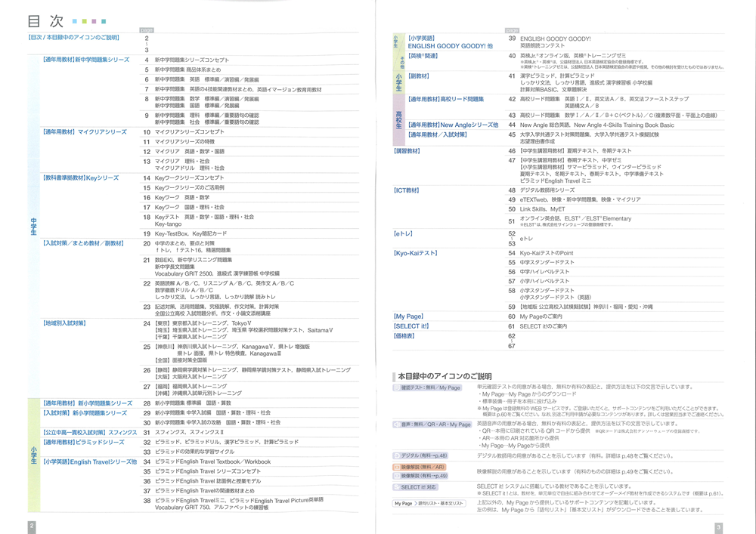756x534 pixels.
Task: Open the 【通年用教材】新小学問題集シリーズ heading
Action: coord(87,403)
